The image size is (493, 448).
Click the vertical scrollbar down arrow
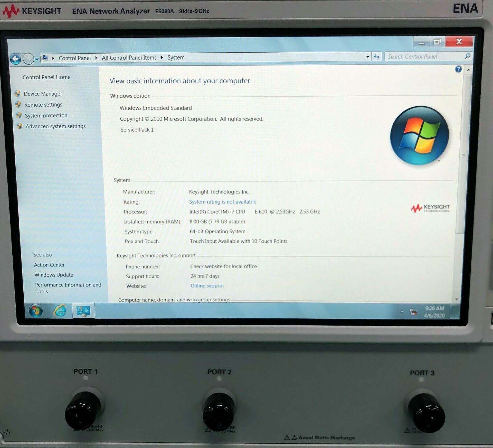click(x=457, y=299)
